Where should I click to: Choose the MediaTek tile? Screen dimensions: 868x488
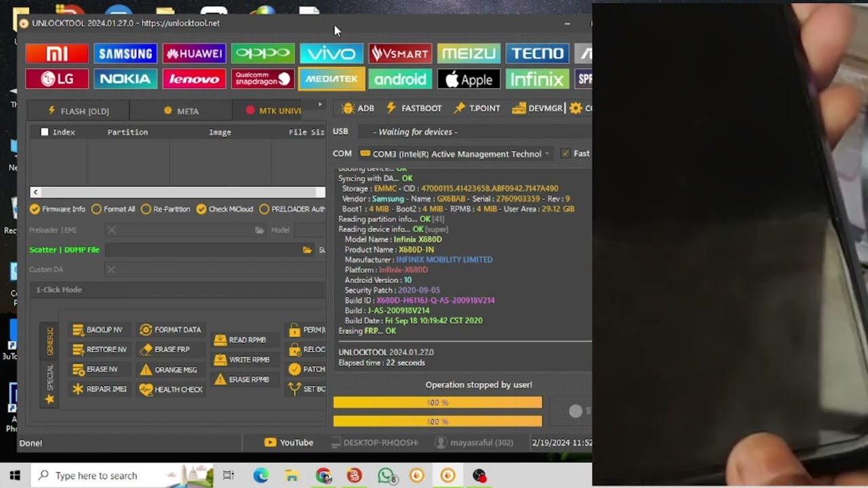point(332,79)
